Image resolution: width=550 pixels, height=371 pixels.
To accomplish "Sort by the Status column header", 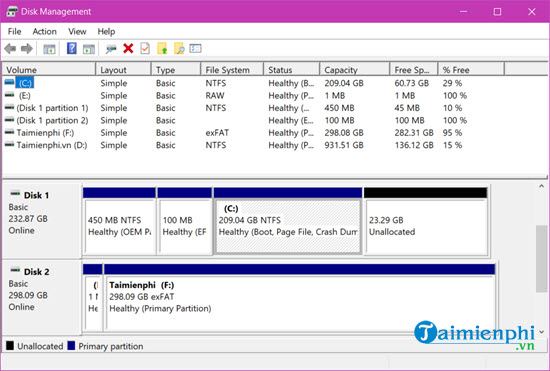I will [291, 70].
